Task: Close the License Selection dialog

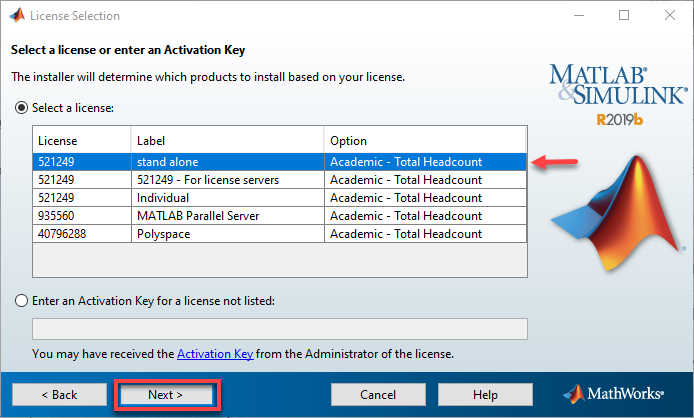Action: click(x=670, y=15)
